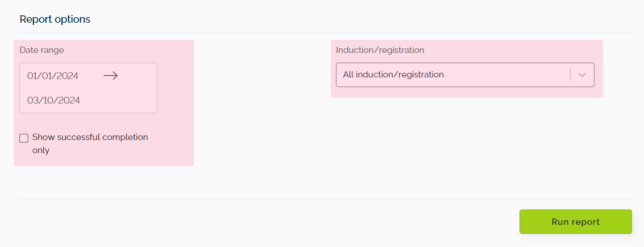Edit the start date 01/01/2024
The height and width of the screenshot is (247, 644).
tap(52, 76)
